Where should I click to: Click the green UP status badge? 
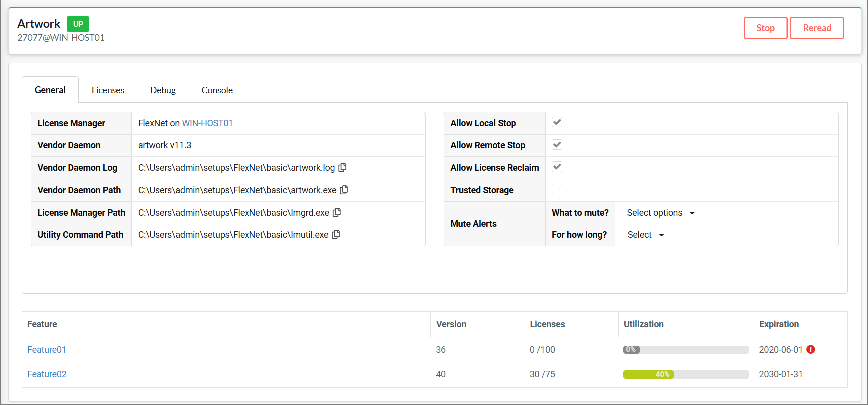coord(78,24)
